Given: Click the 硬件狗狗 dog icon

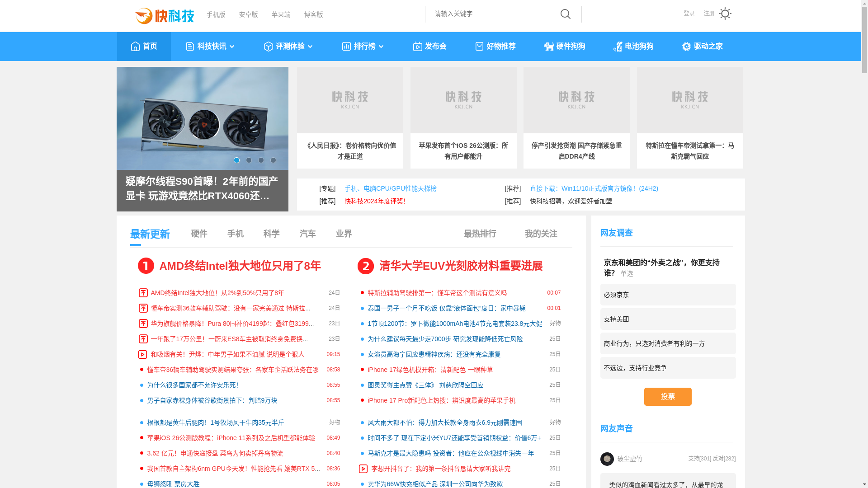Looking at the screenshot, I should point(548,47).
